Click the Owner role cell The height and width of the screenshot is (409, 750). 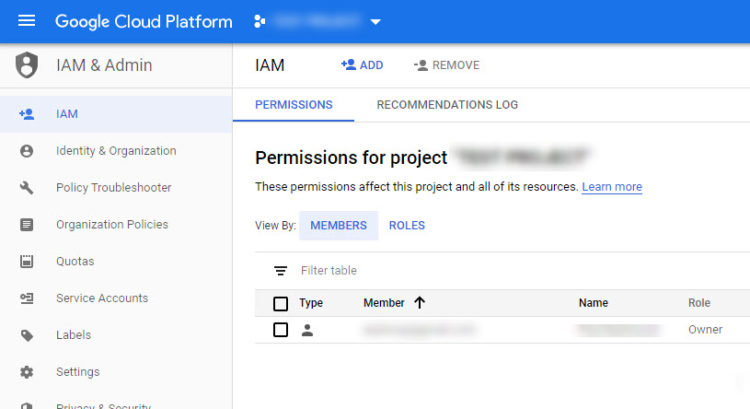(705, 330)
